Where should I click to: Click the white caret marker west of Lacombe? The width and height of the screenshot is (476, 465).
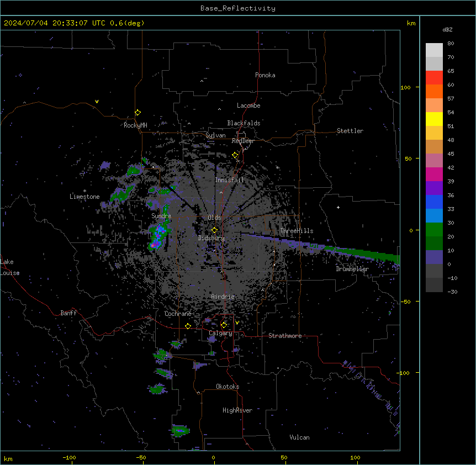tap(219, 109)
